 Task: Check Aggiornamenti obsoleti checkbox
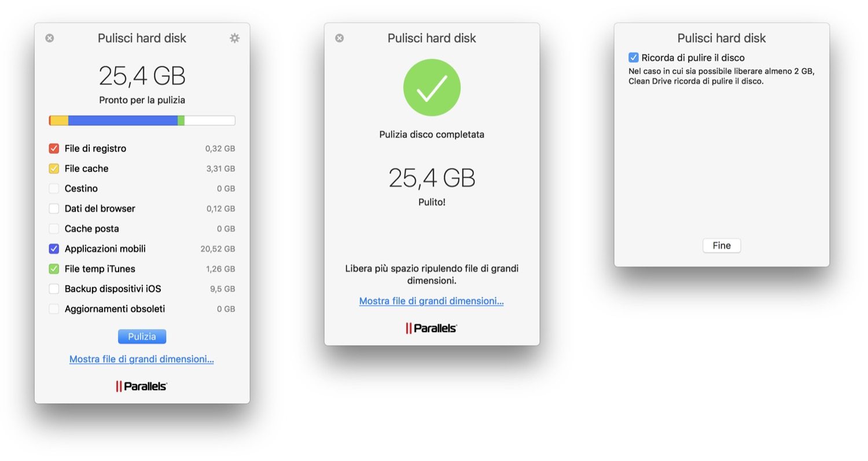pos(54,309)
